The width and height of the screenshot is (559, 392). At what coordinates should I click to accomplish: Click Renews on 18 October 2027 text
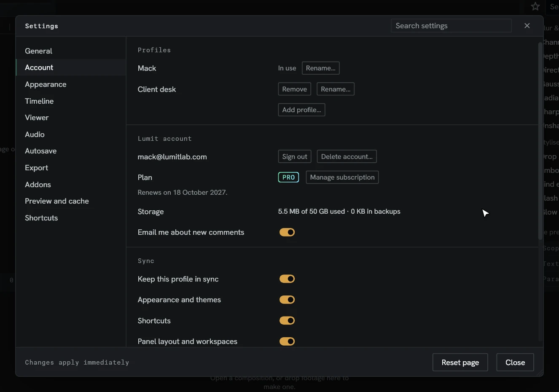tap(183, 192)
